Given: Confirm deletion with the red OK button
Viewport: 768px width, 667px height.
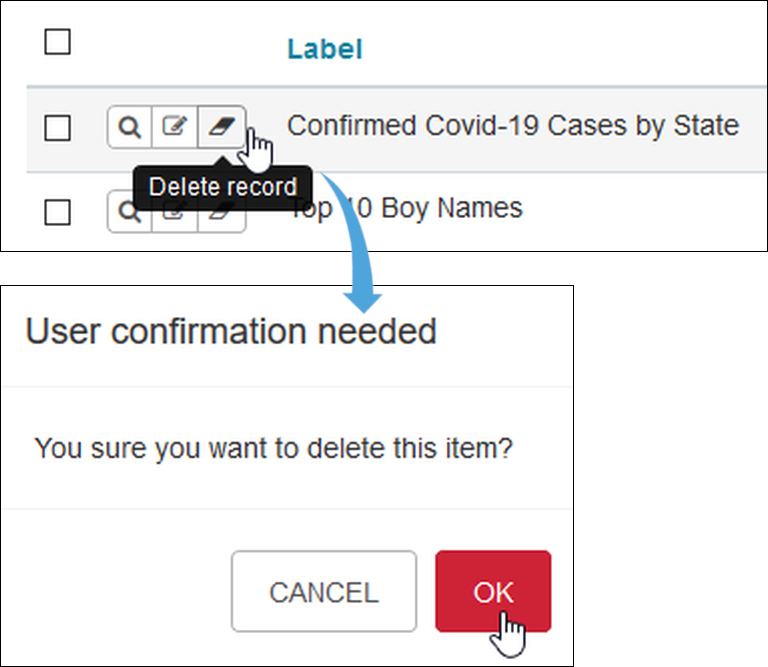Looking at the screenshot, I should pos(493,591).
